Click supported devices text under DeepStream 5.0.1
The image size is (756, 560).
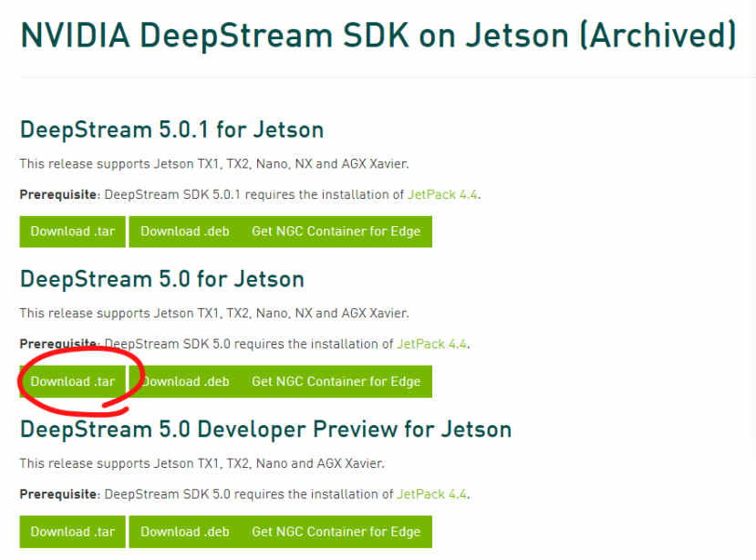pos(214,164)
